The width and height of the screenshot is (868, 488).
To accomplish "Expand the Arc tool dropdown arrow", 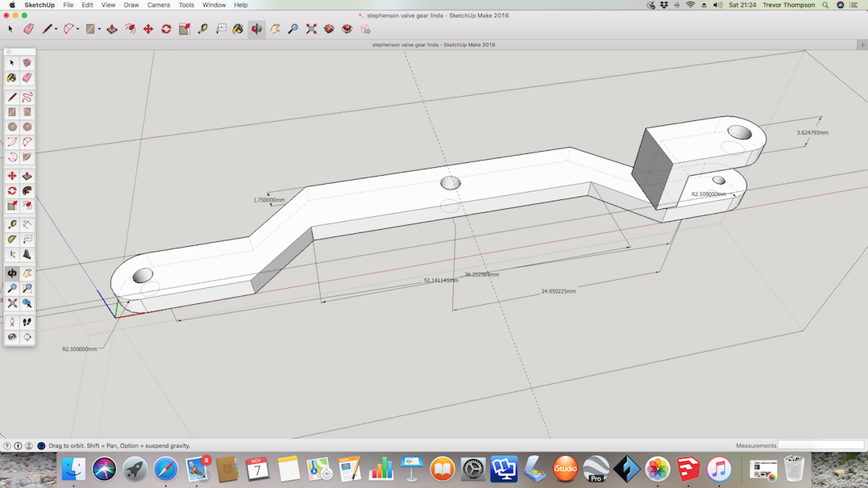I will coord(77,29).
